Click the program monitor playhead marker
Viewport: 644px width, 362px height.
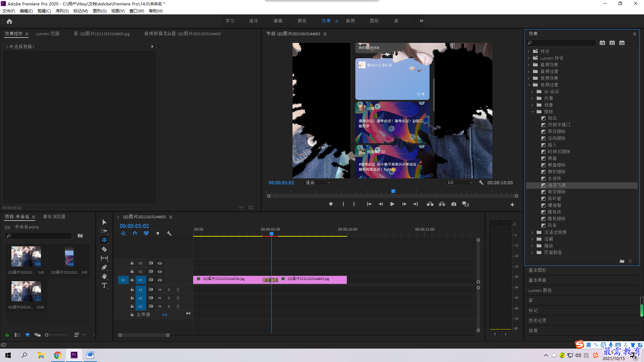click(393, 191)
